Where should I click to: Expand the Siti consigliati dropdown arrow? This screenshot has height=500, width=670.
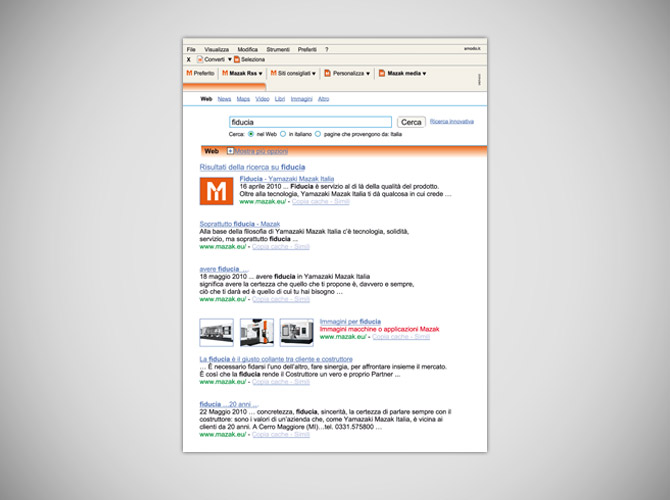coord(314,74)
